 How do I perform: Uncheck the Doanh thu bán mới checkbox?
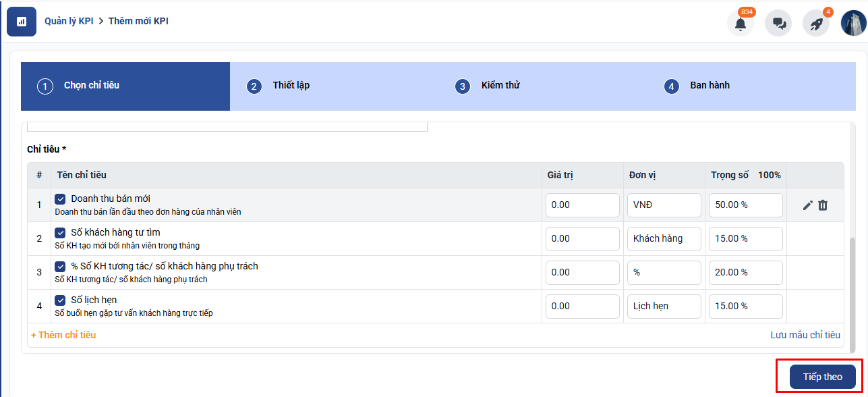[x=61, y=199]
